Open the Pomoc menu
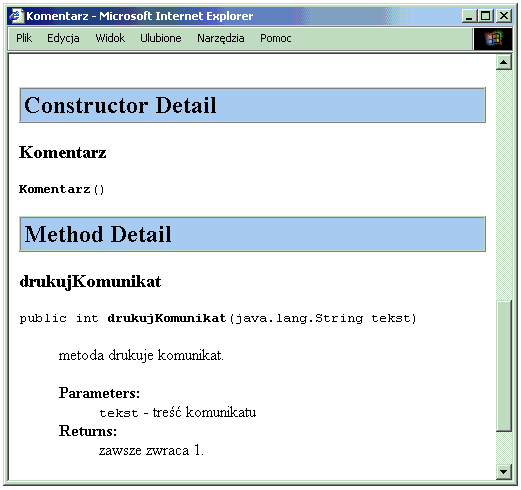 pyautogui.click(x=276, y=38)
